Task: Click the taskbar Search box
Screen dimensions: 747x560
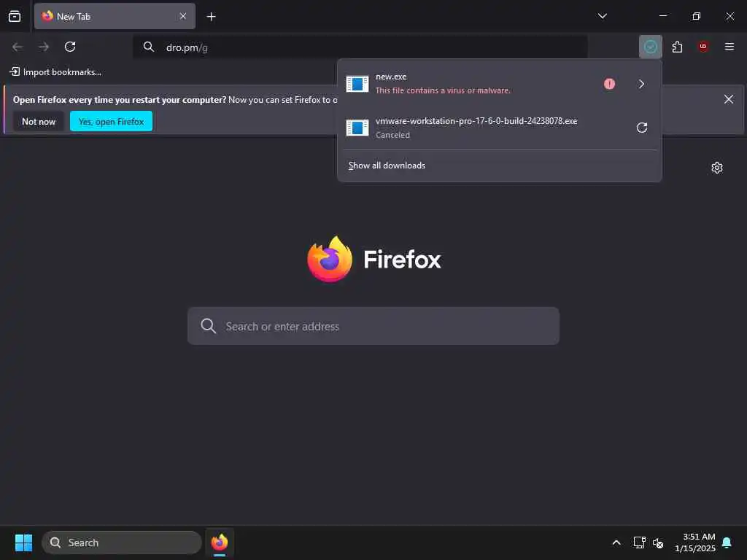Action: click(122, 542)
